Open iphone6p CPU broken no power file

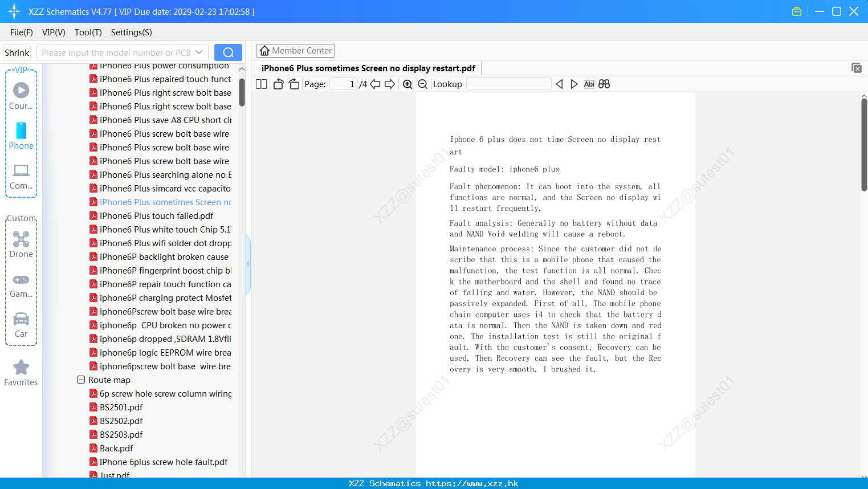pos(161,325)
